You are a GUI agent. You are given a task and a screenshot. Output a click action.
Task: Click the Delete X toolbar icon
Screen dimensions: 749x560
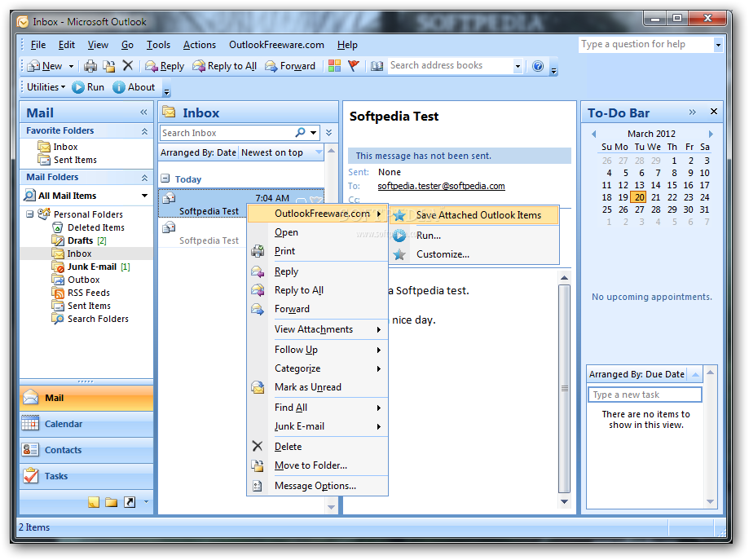tap(127, 65)
